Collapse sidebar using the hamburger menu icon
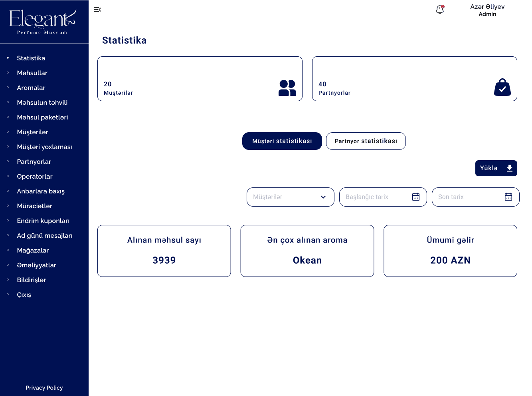This screenshot has width=532, height=396. point(97,10)
